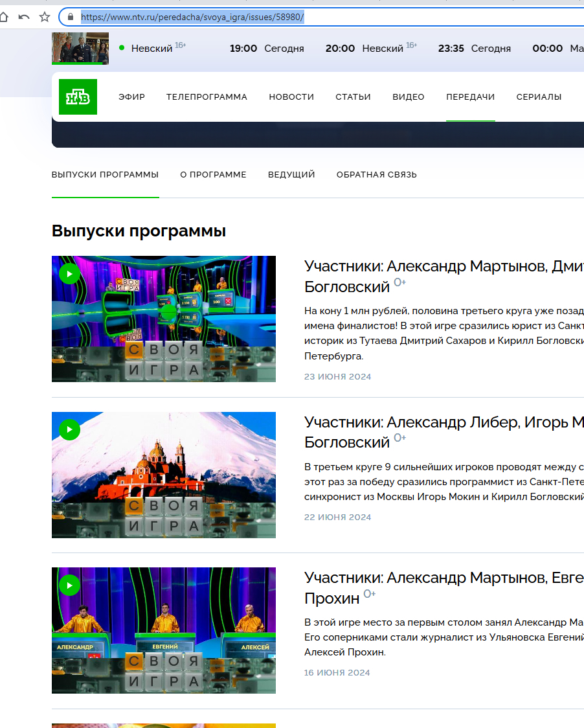
Task: Open the studio thumbnail of 23 июня episode
Action: [x=163, y=319]
